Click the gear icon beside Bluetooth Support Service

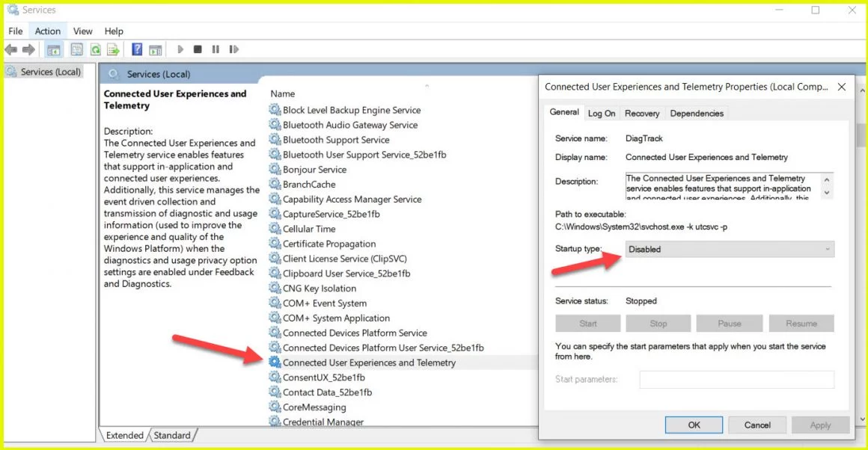pos(275,139)
